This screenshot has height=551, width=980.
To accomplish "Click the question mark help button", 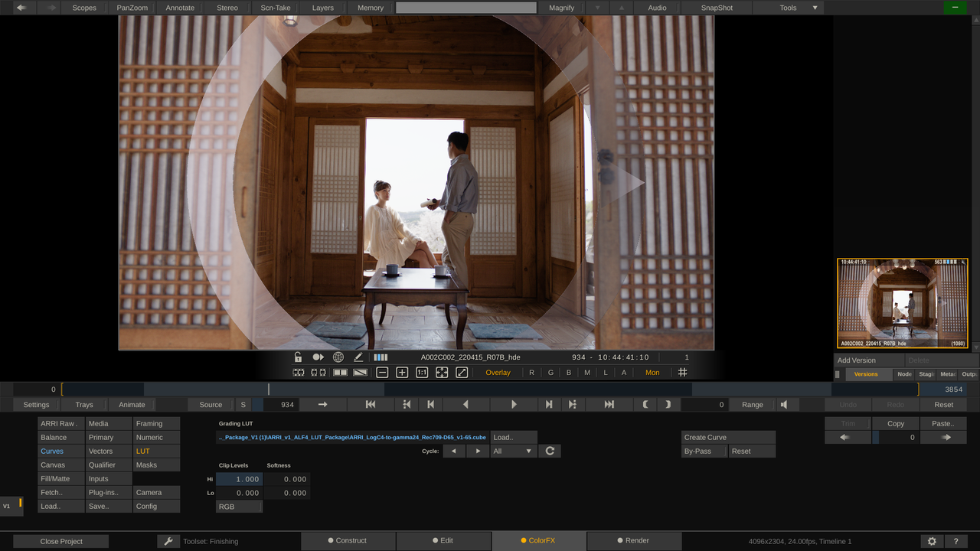I will pos(955,541).
